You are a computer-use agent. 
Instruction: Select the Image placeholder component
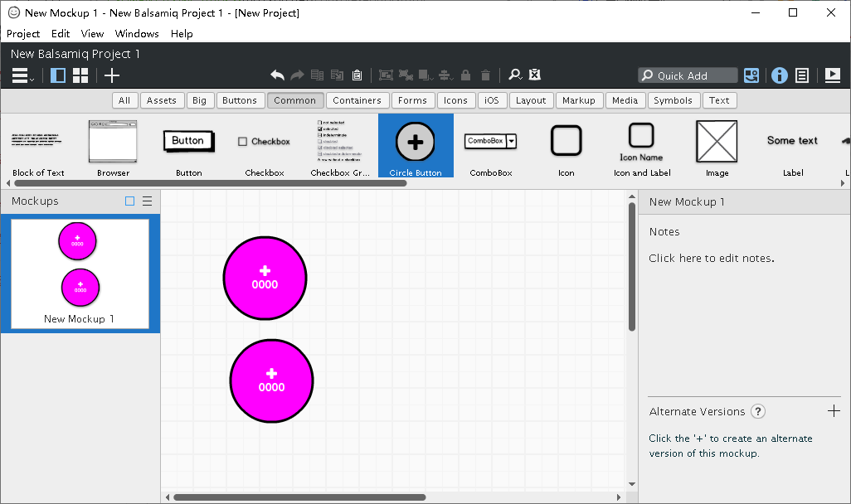coord(716,141)
